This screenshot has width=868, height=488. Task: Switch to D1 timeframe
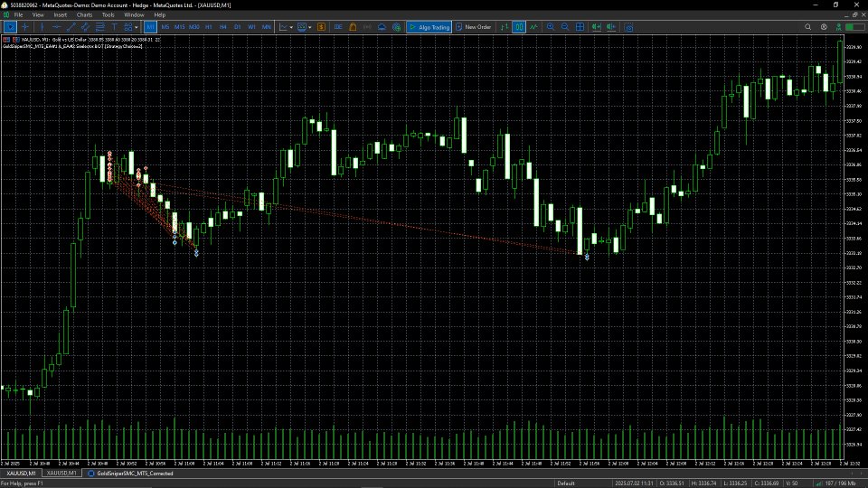click(238, 26)
